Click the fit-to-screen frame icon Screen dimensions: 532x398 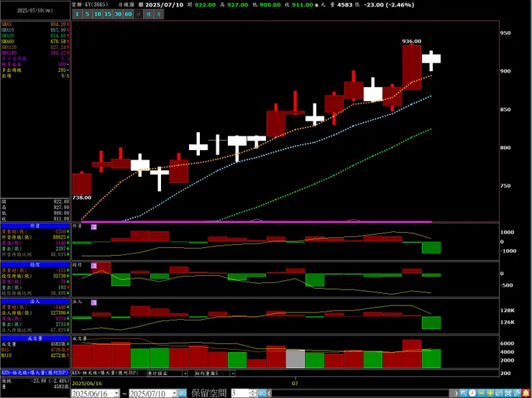[508, 393]
